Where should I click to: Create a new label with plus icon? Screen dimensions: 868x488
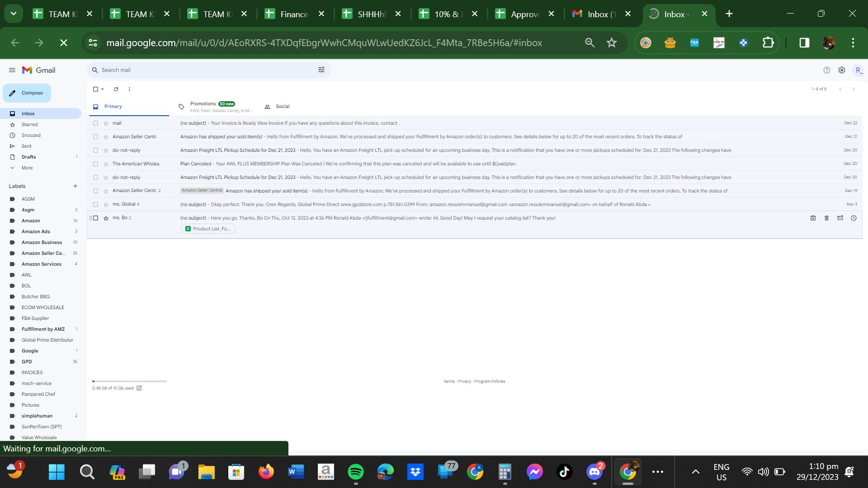point(75,186)
